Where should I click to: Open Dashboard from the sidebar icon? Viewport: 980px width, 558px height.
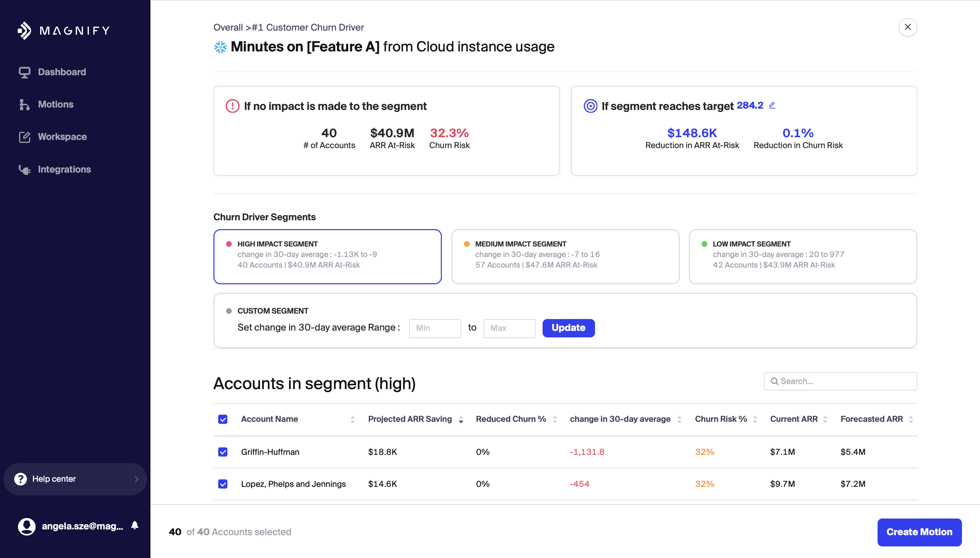(25, 72)
